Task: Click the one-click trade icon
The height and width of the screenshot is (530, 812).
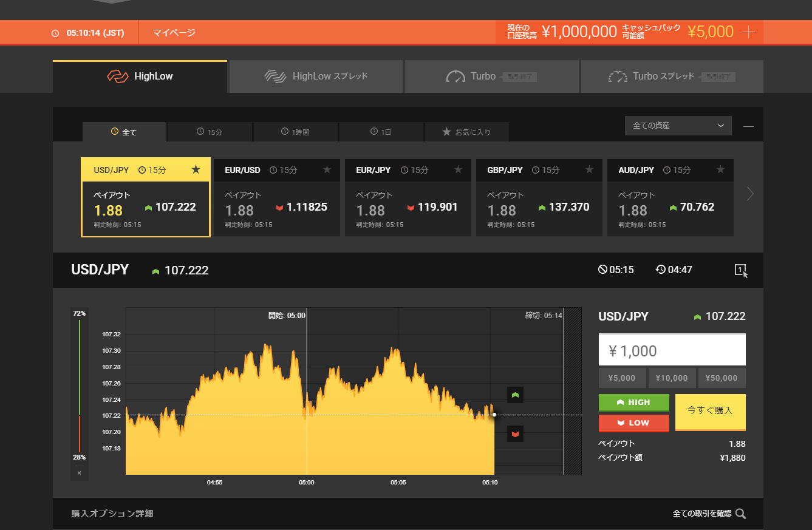Action: [741, 270]
